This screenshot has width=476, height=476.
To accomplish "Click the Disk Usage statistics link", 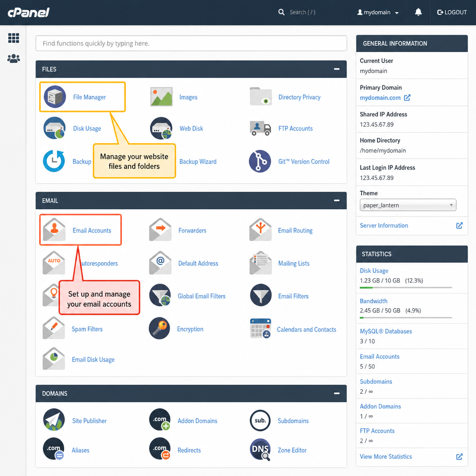I will (374, 271).
